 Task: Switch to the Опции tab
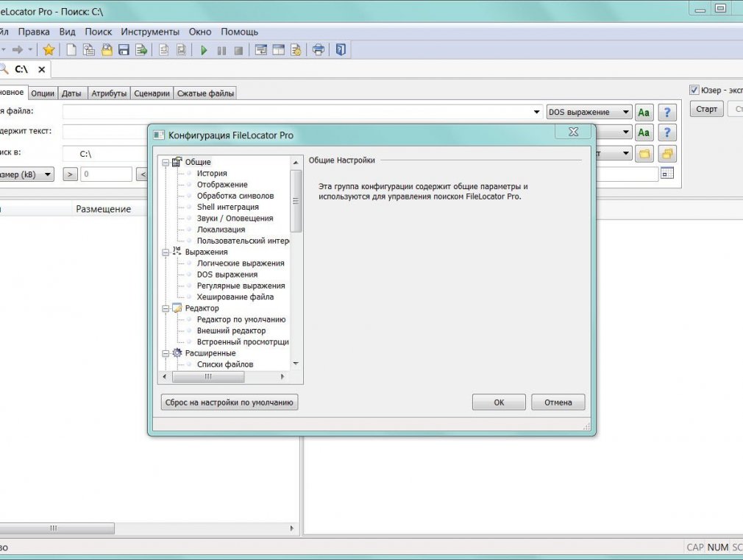[x=43, y=93]
